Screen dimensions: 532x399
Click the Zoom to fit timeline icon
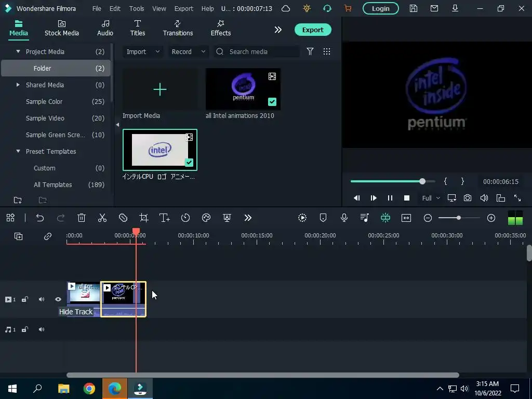(406, 218)
